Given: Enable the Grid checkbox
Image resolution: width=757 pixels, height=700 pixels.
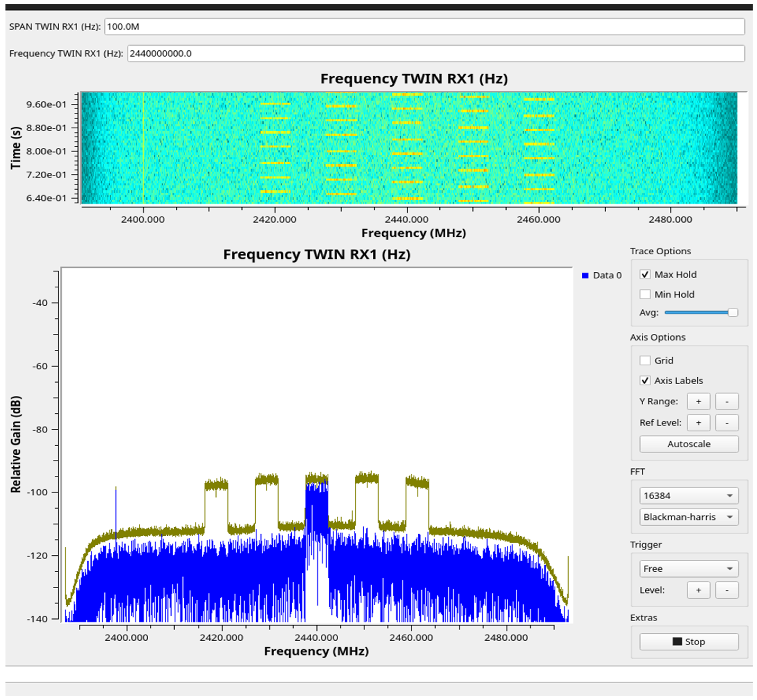Looking at the screenshot, I should click(644, 360).
